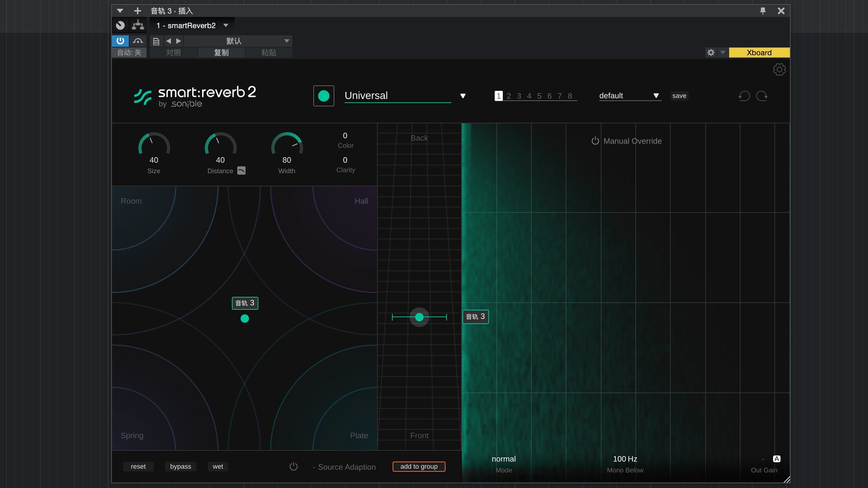Close the plugin window
The width and height of the screenshot is (868, 488).
coord(781,11)
